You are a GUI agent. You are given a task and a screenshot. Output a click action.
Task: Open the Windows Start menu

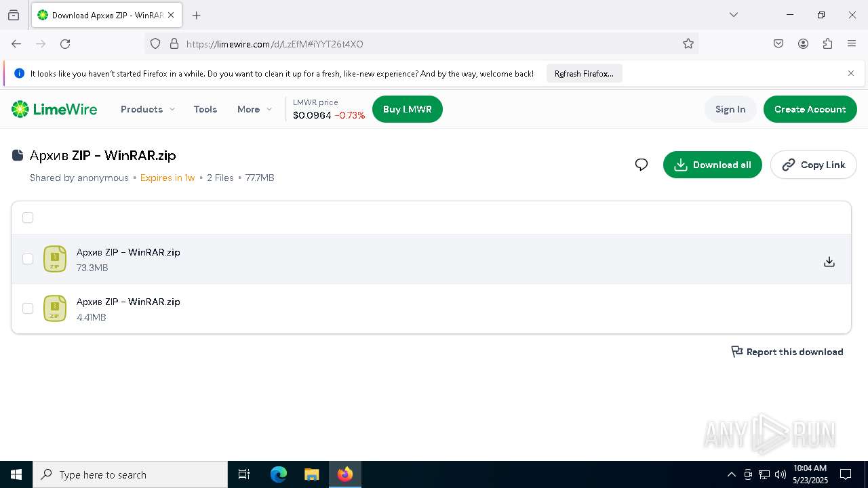coord(16,474)
